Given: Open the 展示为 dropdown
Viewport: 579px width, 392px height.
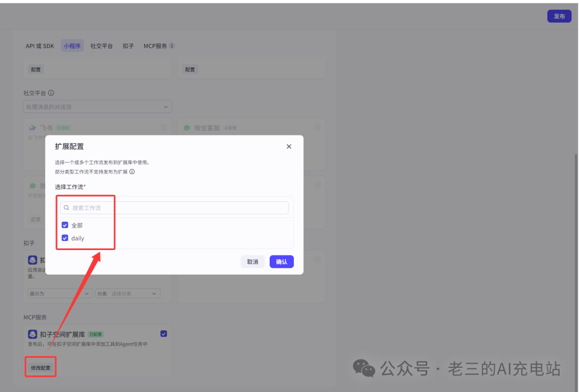Looking at the screenshot, I should pos(60,293).
